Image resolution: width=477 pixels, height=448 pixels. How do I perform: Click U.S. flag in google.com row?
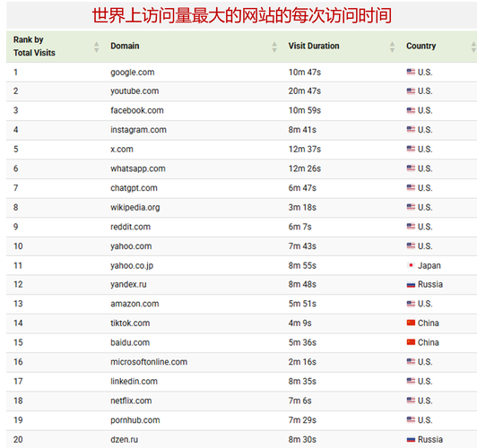pos(411,72)
